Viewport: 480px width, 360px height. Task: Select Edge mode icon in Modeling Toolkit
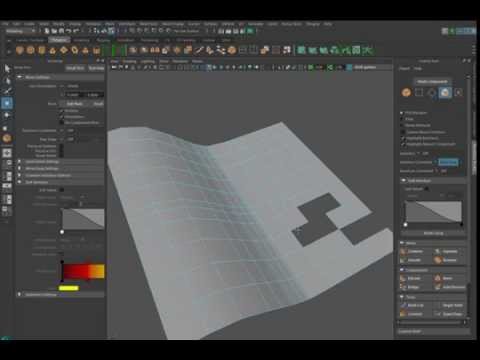pos(432,93)
